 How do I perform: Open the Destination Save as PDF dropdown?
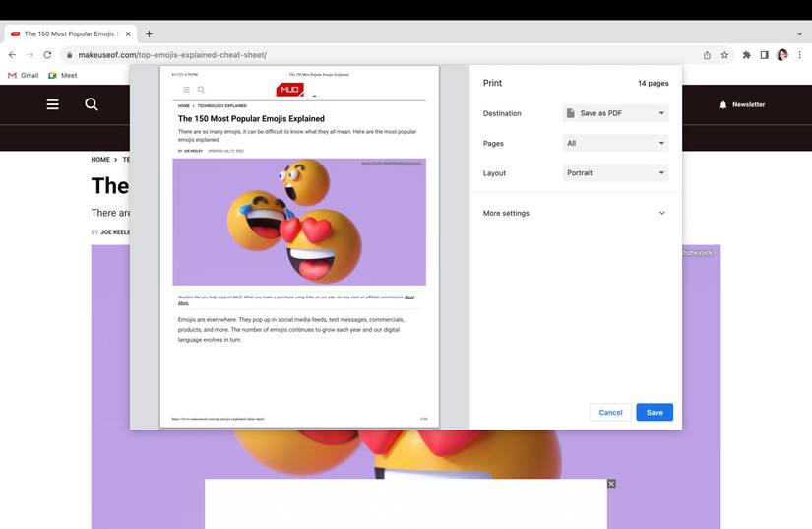(616, 113)
